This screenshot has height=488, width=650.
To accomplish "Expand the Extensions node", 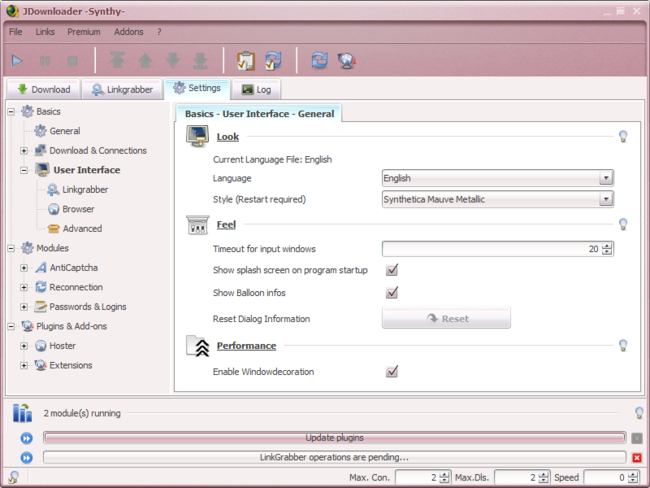I will click(x=24, y=365).
